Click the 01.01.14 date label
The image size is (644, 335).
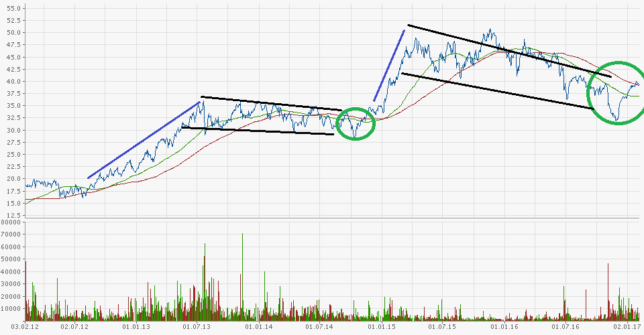pyautogui.click(x=259, y=327)
